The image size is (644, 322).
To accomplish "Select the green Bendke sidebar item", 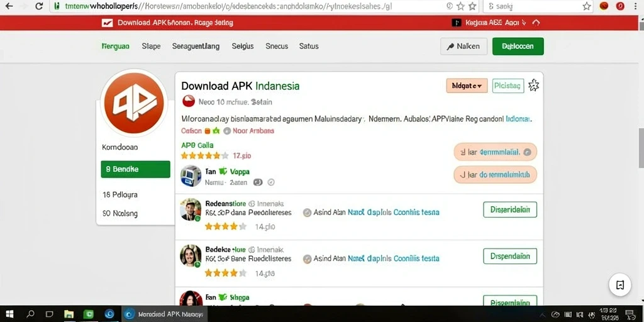I will click(136, 169).
